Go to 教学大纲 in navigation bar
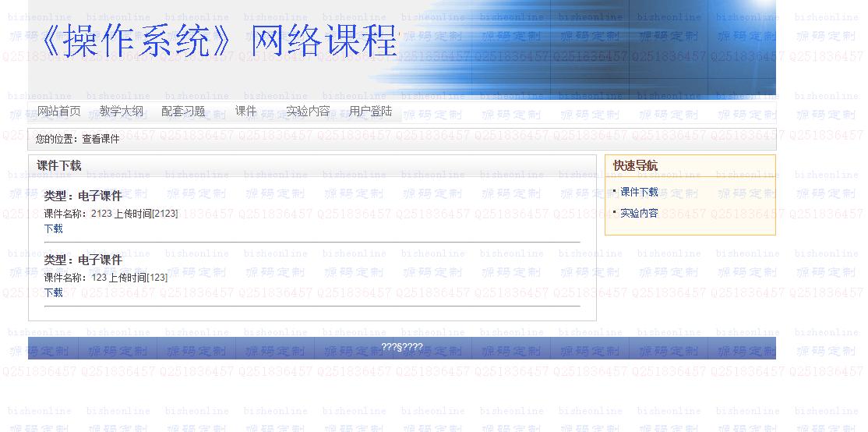 (122, 112)
